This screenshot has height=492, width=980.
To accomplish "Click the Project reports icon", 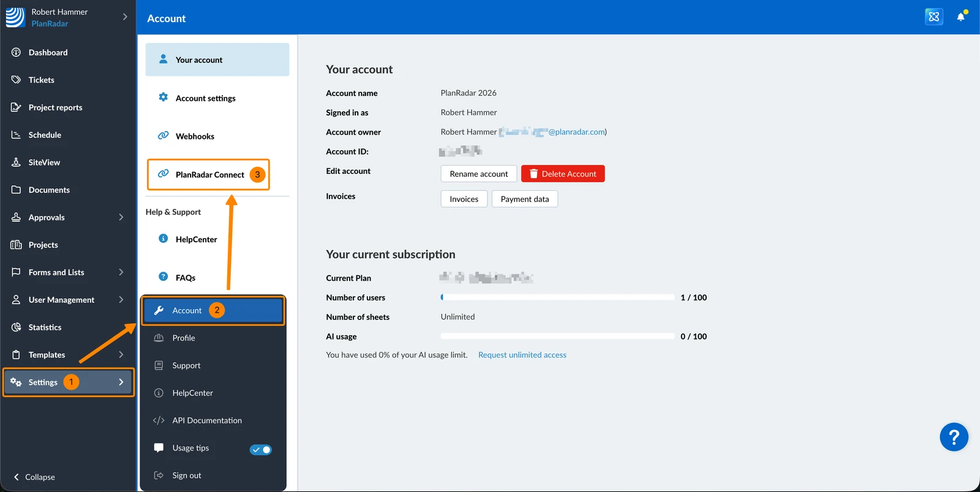I will pyautogui.click(x=17, y=107).
